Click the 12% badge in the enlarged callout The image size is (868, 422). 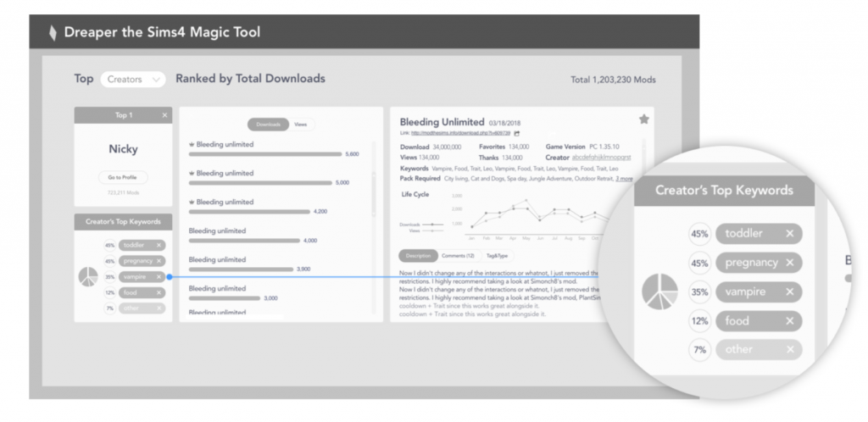tap(699, 321)
